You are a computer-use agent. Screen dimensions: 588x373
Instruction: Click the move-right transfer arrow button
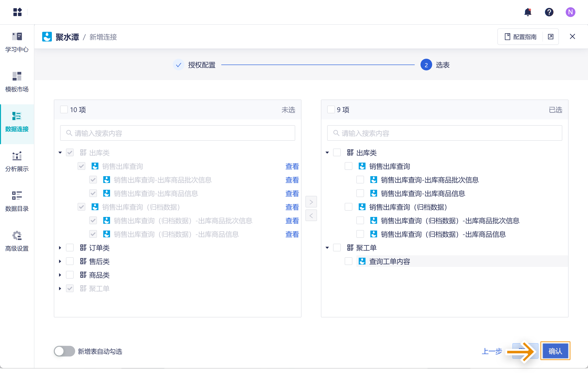(x=311, y=202)
